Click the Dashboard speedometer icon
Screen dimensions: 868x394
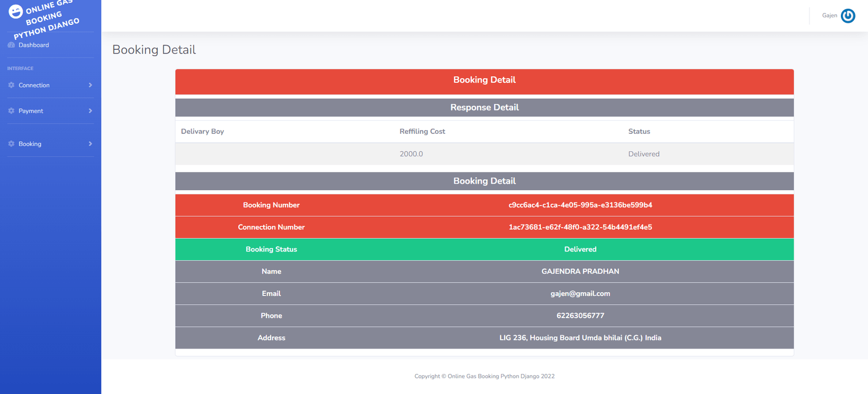click(11, 45)
